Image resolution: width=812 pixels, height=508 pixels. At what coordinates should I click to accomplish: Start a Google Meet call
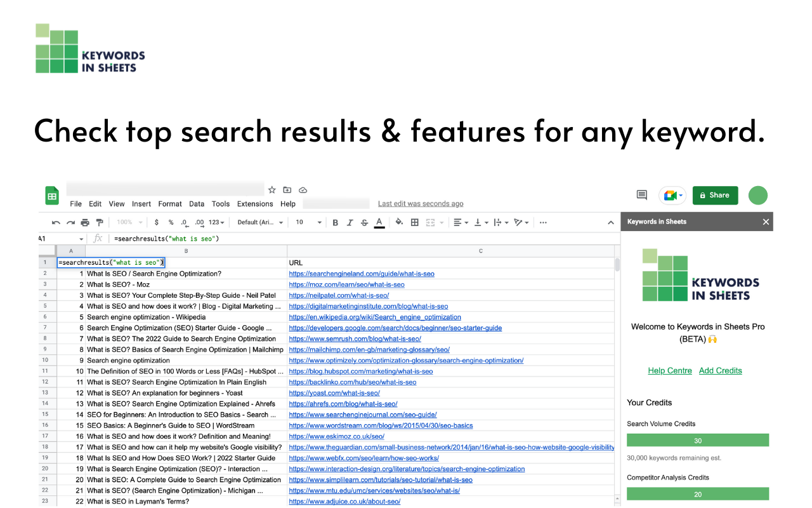(x=672, y=196)
